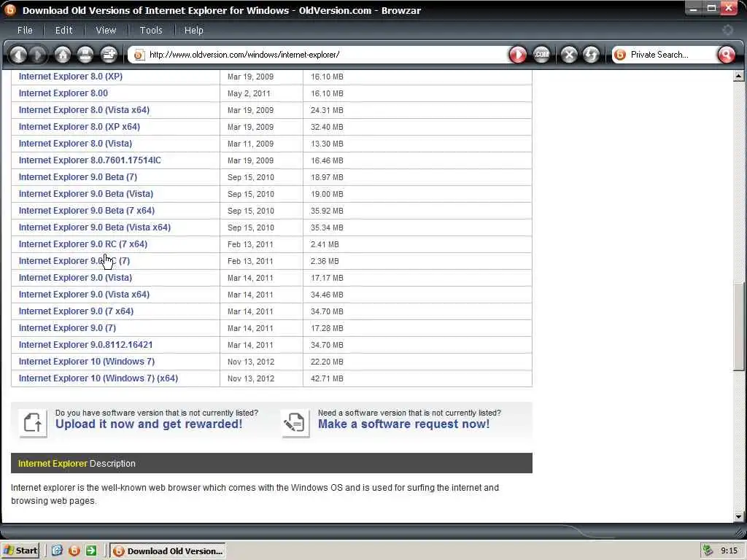The height and width of the screenshot is (560, 747).
Task: Click into the Private Search field
Action: point(673,55)
